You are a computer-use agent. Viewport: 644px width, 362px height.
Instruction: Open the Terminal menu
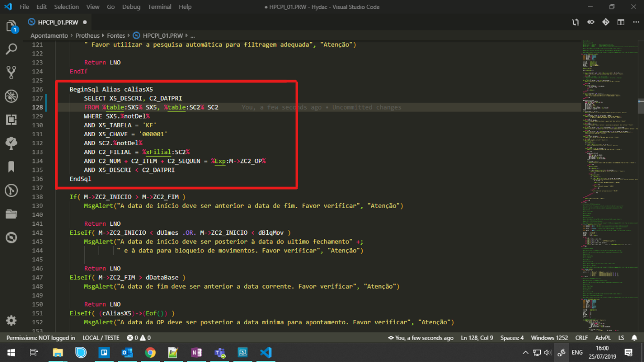click(160, 7)
